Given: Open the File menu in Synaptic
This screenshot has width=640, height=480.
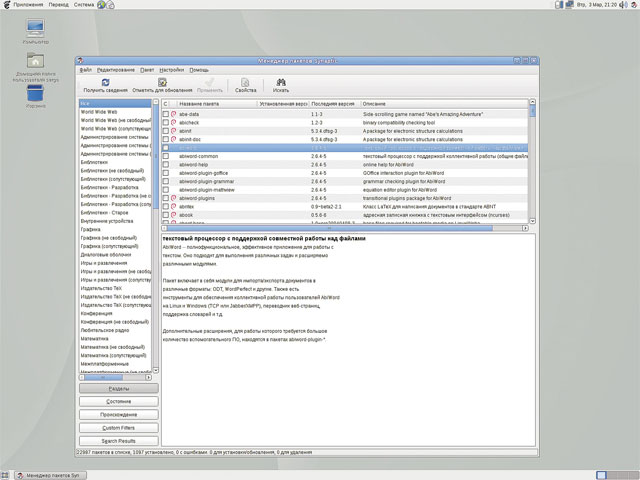Looking at the screenshot, I should click(86, 70).
